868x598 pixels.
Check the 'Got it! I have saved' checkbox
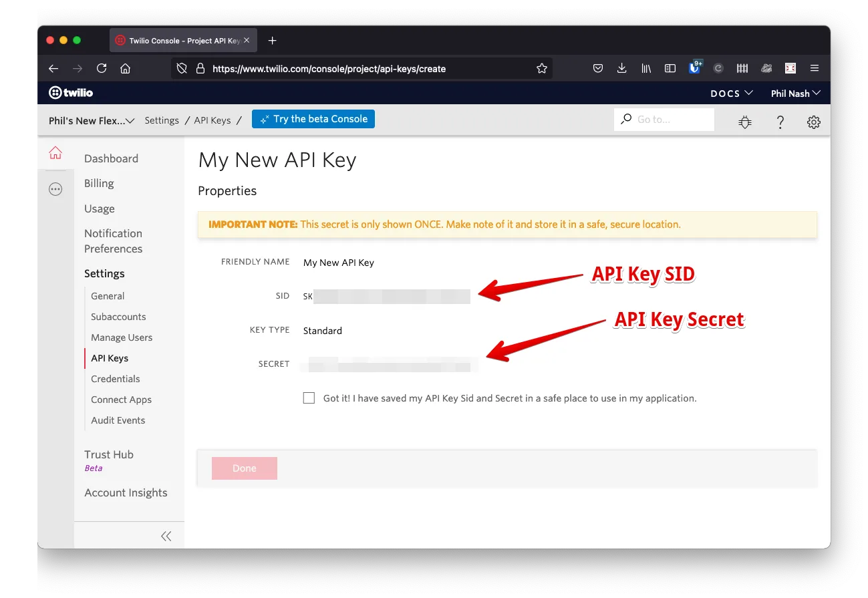pos(309,398)
